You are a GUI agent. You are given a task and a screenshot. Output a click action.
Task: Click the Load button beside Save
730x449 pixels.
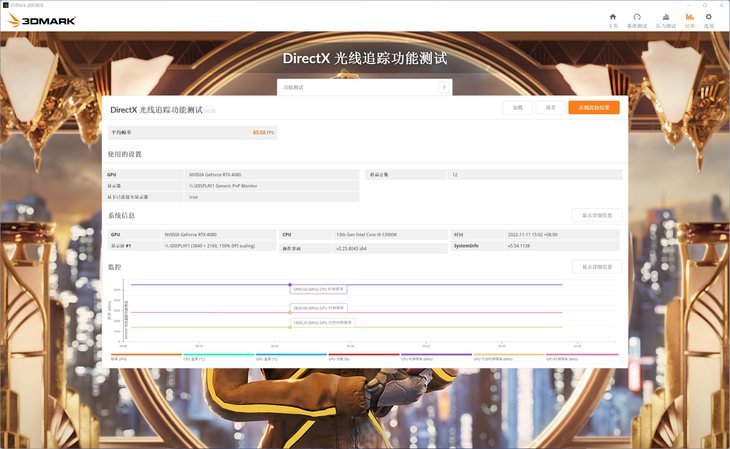pyautogui.click(x=518, y=108)
